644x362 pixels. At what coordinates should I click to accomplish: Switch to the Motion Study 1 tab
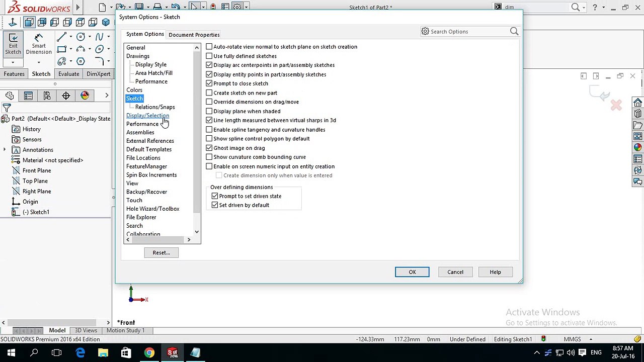[x=125, y=330]
